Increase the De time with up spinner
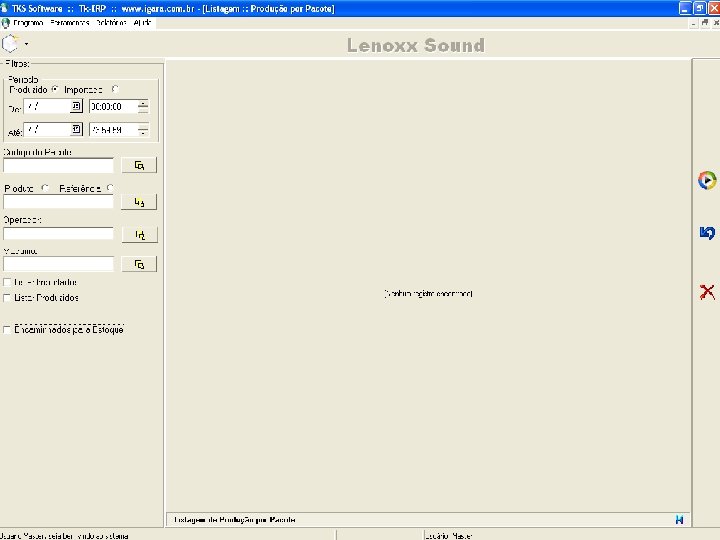This screenshot has height=540, width=720. pyautogui.click(x=143, y=103)
